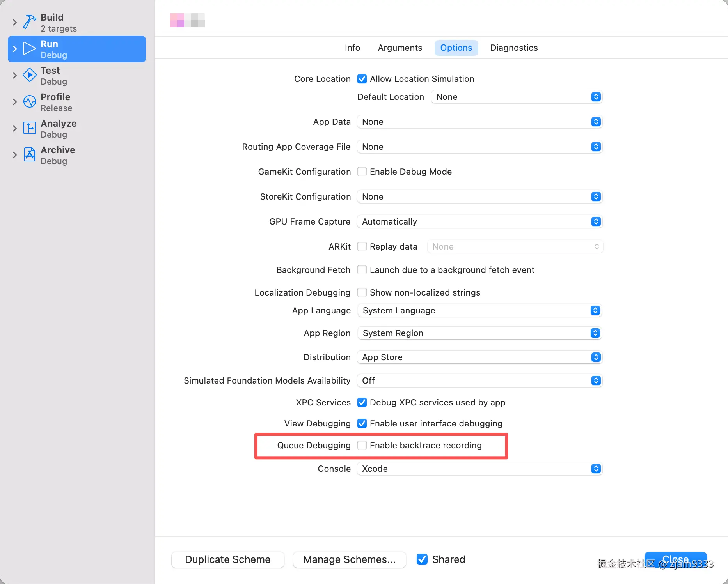728x584 pixels.
Task: Expand the Build action row
Action: click(x=15, y=22)
